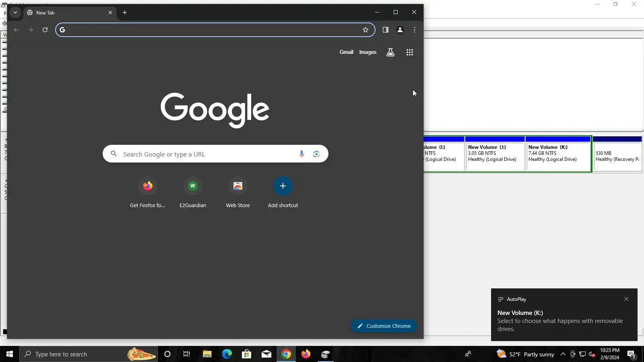Open Cortana from the taskbar
This screenshot has width=644, height=362.
click(x=167, y=354)
